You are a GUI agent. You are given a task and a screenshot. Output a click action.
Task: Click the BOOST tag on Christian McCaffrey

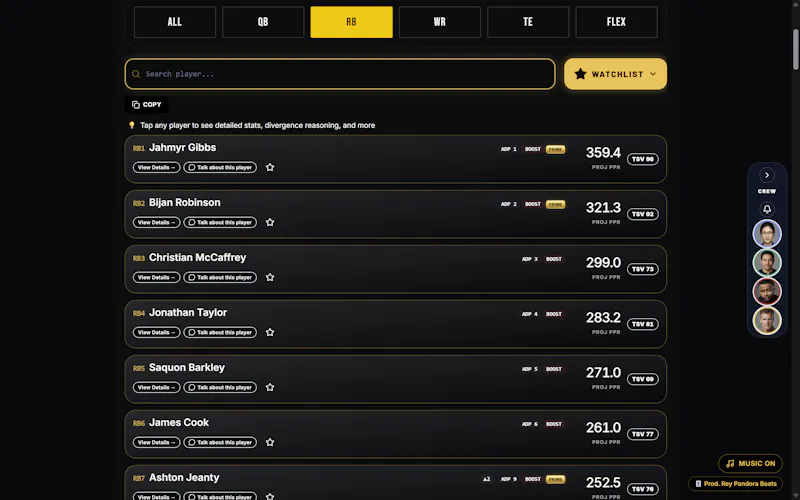pyautogui.click(x=554, y=259)
